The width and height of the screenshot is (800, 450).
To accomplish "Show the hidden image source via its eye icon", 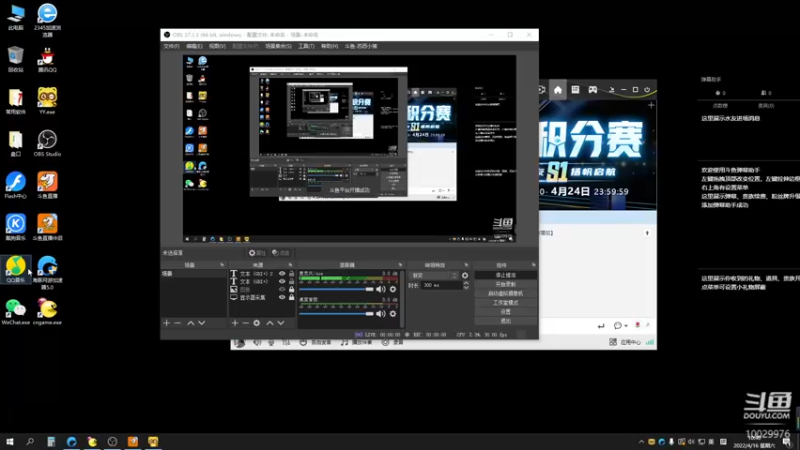I will point(282,289).
